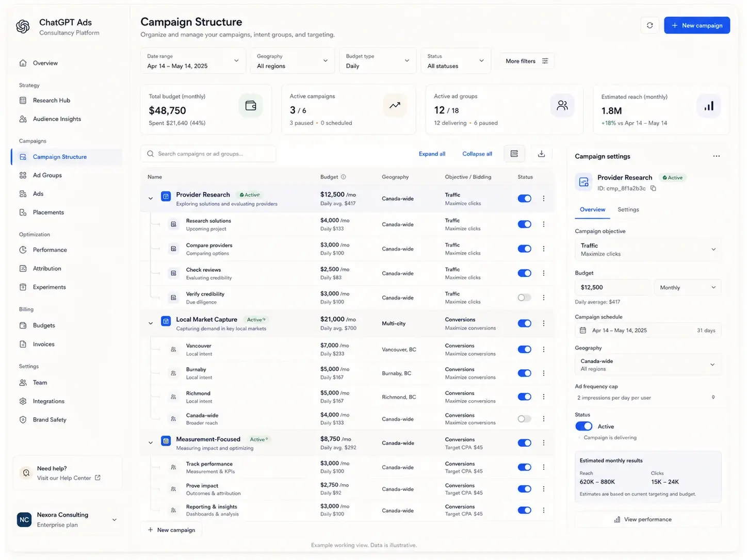Screen dimensions: 747x560
Task: Open row menu for Measurement-Focused campaign
Action: 543,443
